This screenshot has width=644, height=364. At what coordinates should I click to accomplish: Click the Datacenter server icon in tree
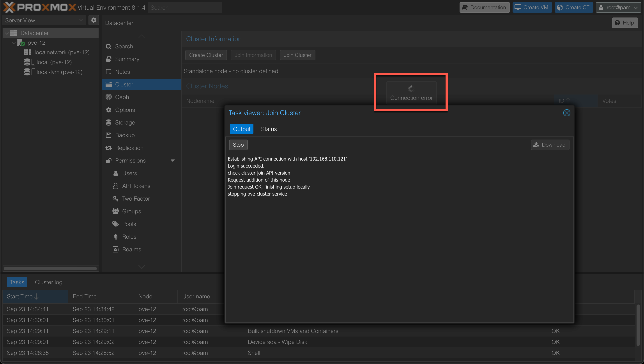13,33
